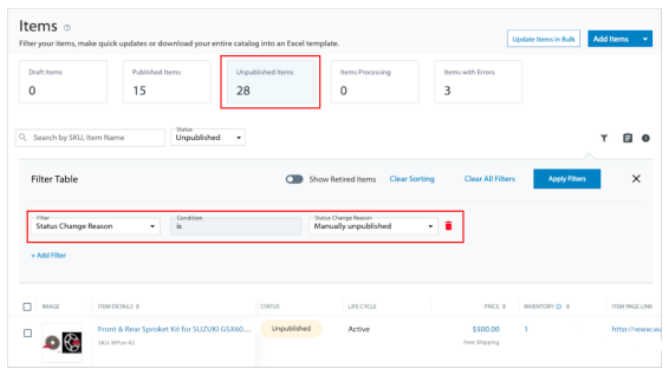Open the filter funnel icon

coord(604,138)
